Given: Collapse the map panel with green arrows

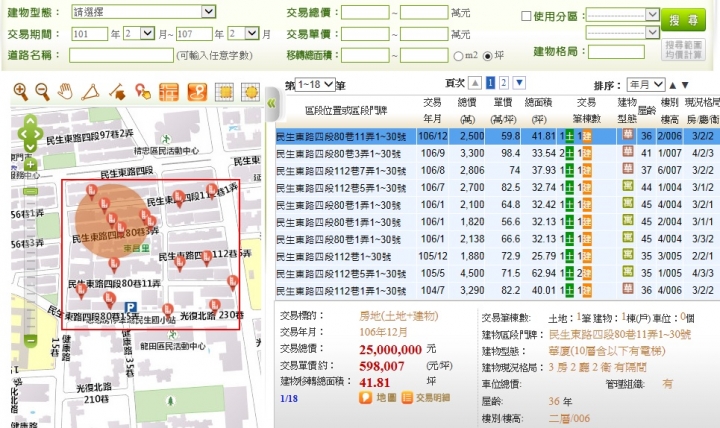Looking at the screenshot, I should pos(270,104).
